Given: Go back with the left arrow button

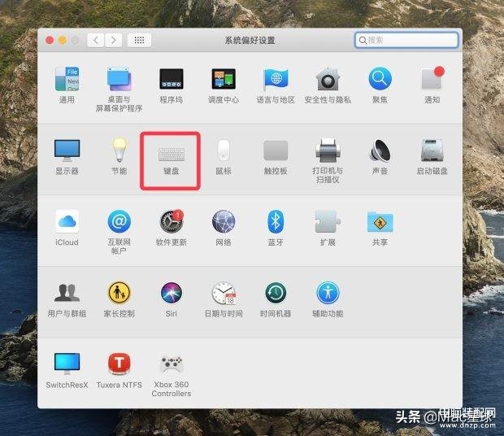Looking at the screenshot, I should (x=96, y=40).
